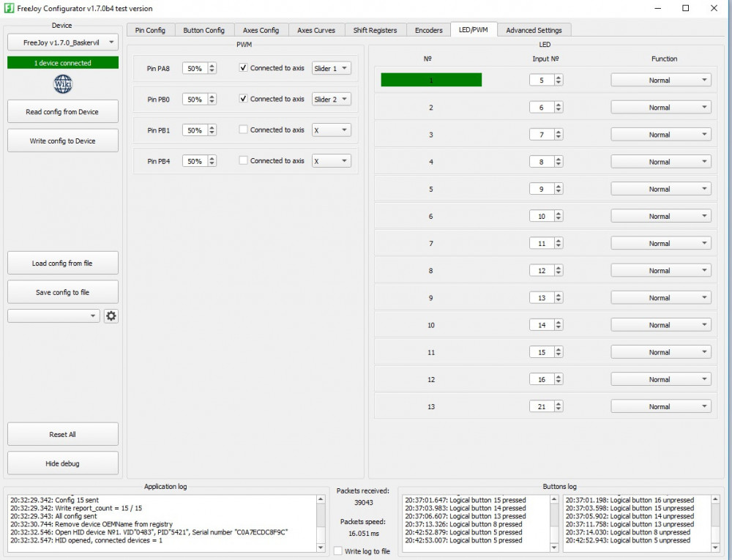732x560 pixels.
Task: Click LED 13 Input number field showing 21
Action: (x=546, y=406)
